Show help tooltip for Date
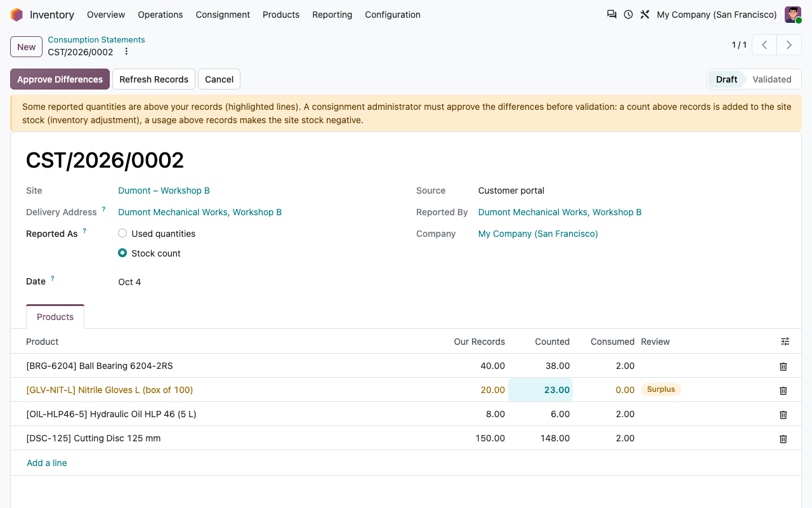This screenshot has width=812, height=508. [x=53, y=278]
